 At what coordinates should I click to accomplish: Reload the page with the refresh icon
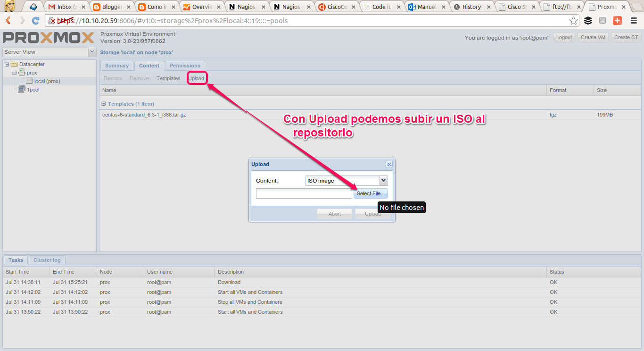tap(36, 20)
